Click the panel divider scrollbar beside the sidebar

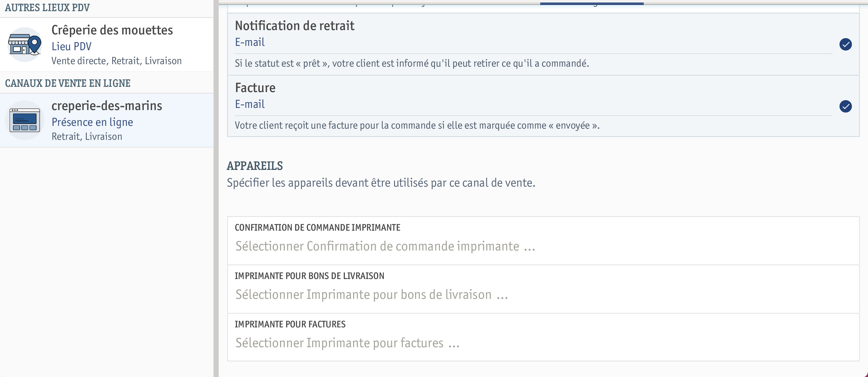coord(216,188)
